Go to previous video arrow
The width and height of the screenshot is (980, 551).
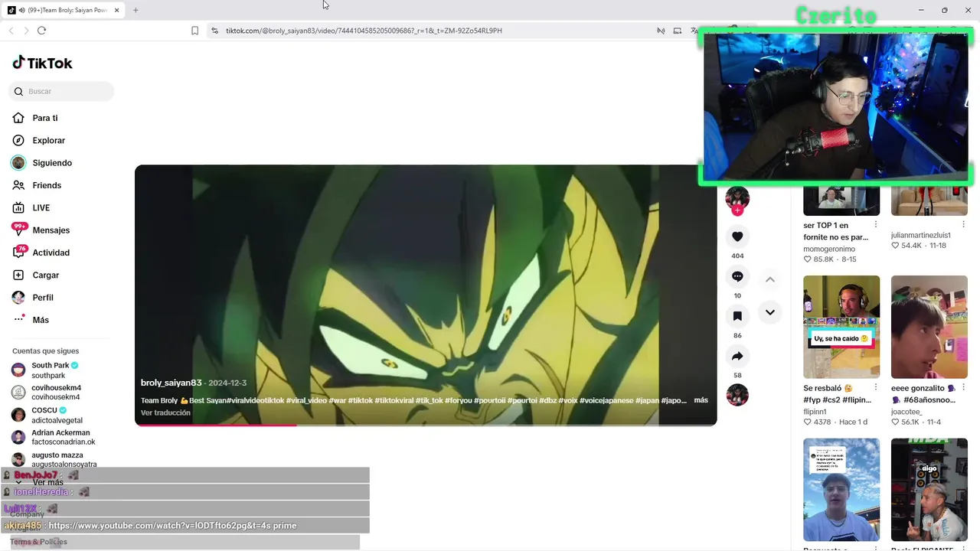pos(770,279)
